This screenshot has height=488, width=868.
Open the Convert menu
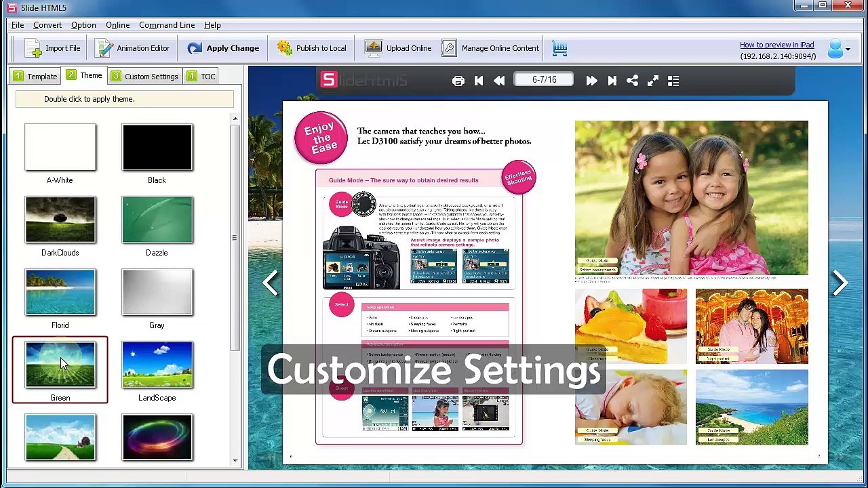pos(47,25)
